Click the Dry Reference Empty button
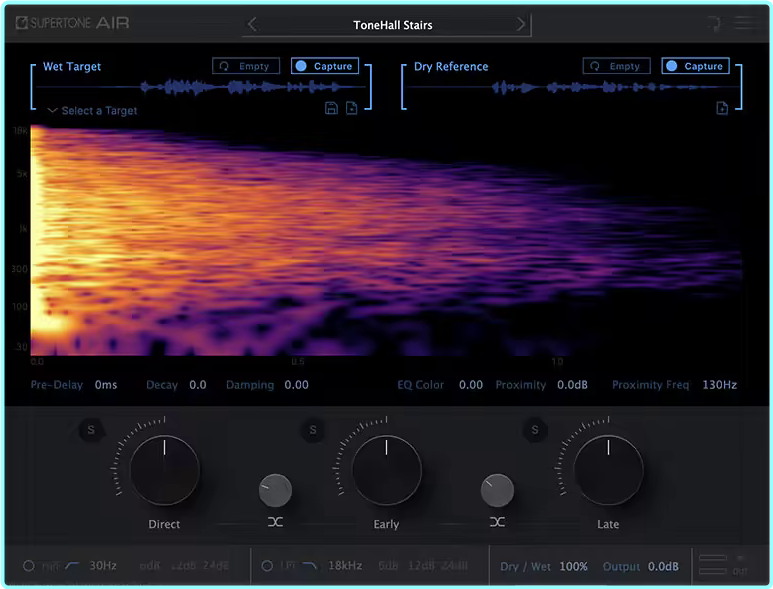This screenshot has height=589, width=773. (x=616, y=66)
